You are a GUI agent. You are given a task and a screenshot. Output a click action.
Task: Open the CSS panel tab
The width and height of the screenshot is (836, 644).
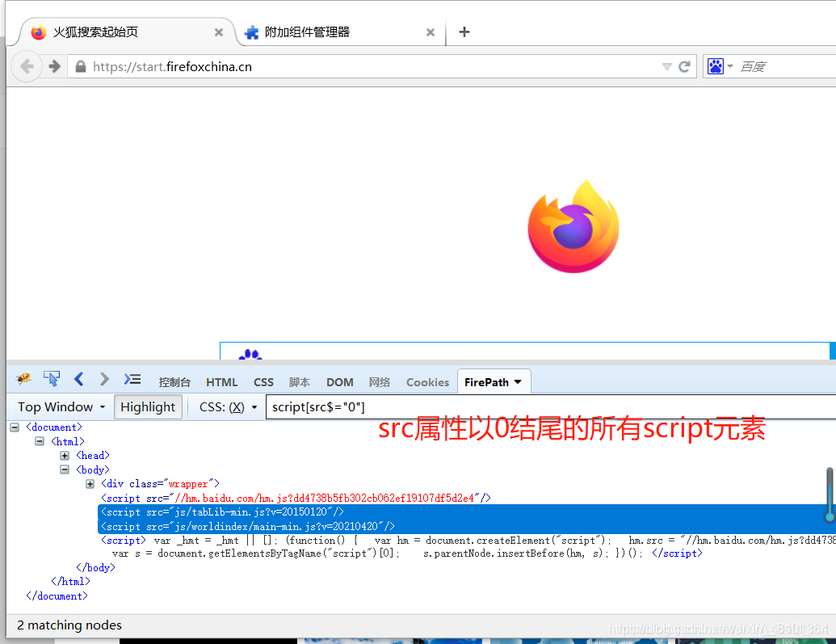(x=263, y=382)
